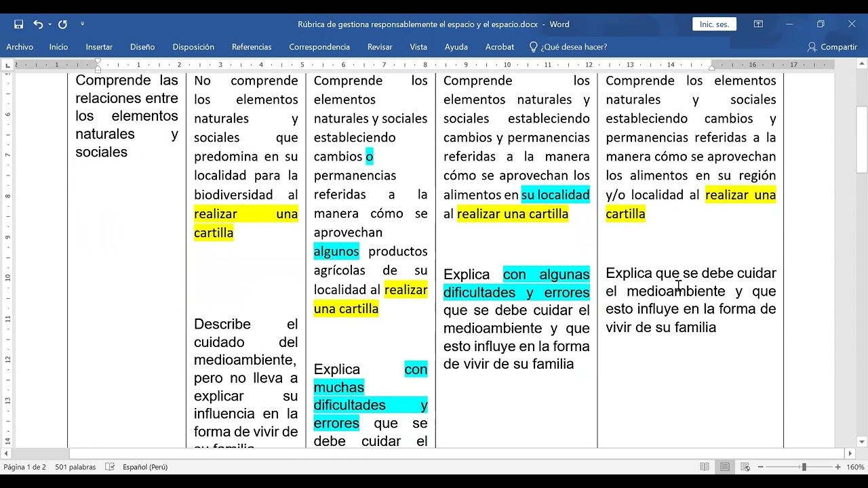Click highlighted 'con algunas' text

547,274
